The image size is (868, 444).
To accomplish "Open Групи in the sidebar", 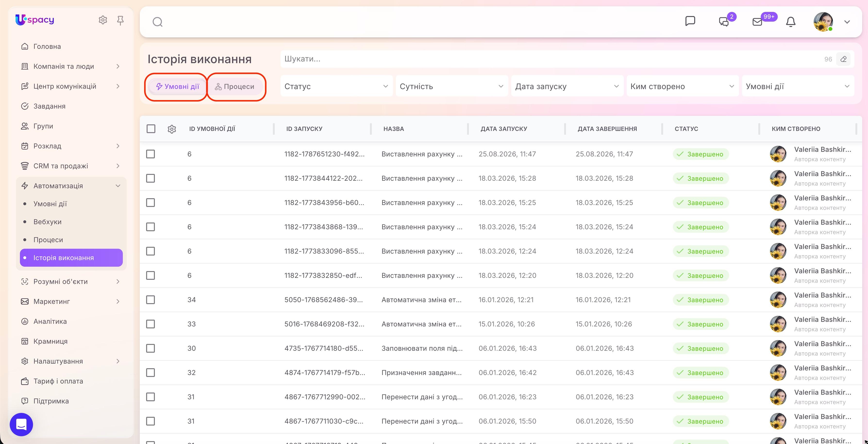I will point(71,126).
